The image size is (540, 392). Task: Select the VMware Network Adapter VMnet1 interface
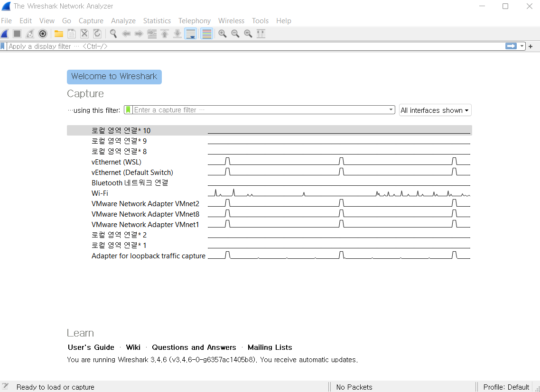click(270, 224)
